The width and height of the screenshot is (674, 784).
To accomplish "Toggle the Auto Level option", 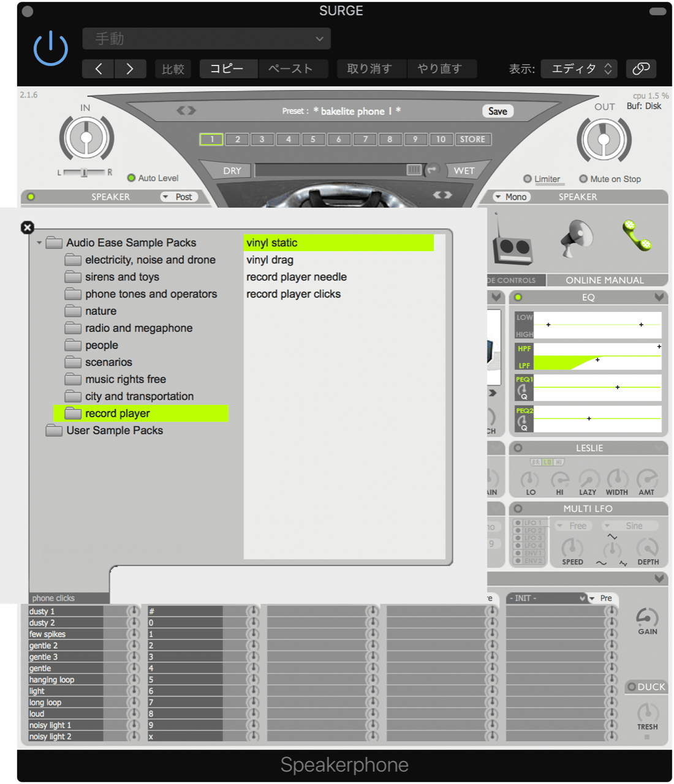I will pos(131,178).
